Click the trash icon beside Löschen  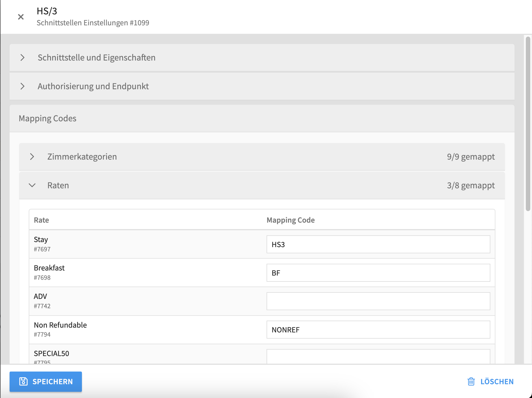471,382
